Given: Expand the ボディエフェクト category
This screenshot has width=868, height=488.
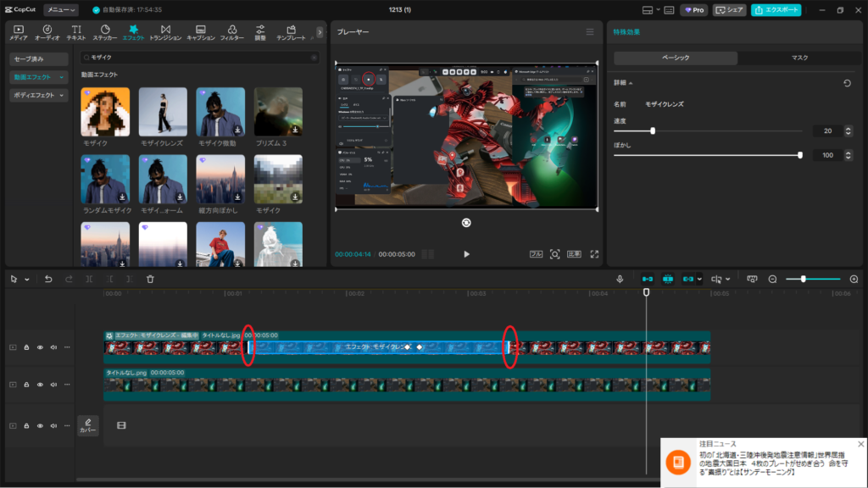Looking at the screenshot, I should point(38,95).
